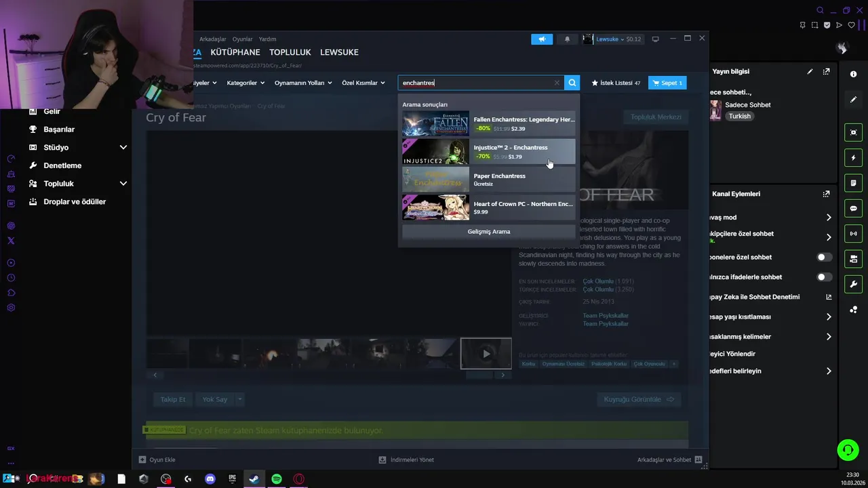Screen dimensions: 868x488
Task: Select Injustice 2 - Enchantress search result
Action: pyautogui.click(x=488, y=152)
